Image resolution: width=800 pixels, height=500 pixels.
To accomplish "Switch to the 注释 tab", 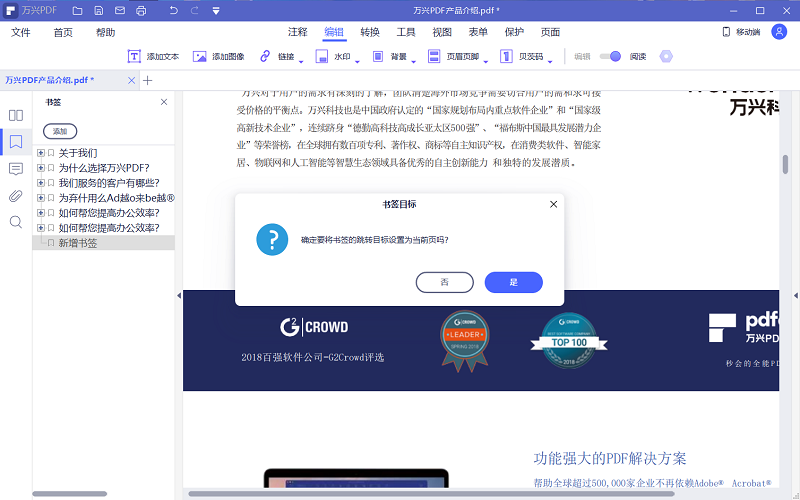I will pyautogui.click(x=297, y=32).
